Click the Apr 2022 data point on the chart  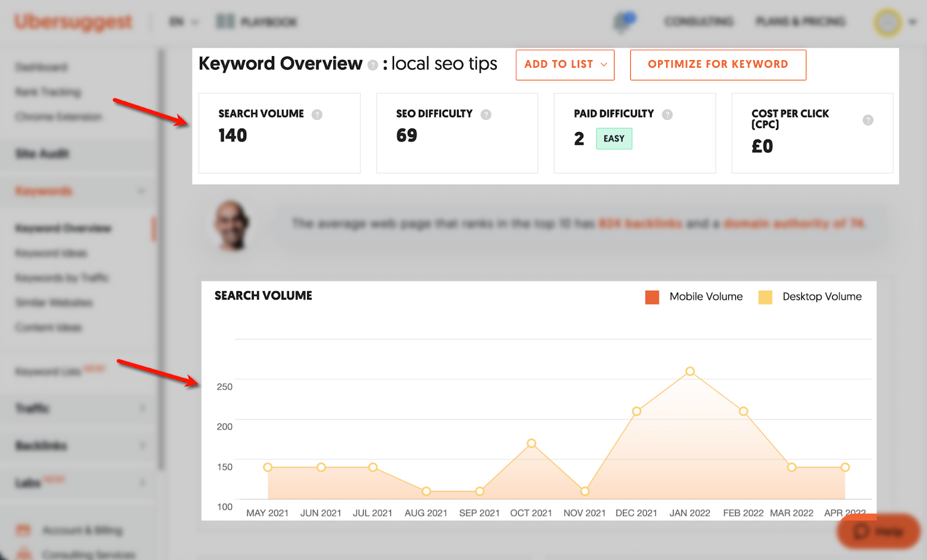[845, 467]
